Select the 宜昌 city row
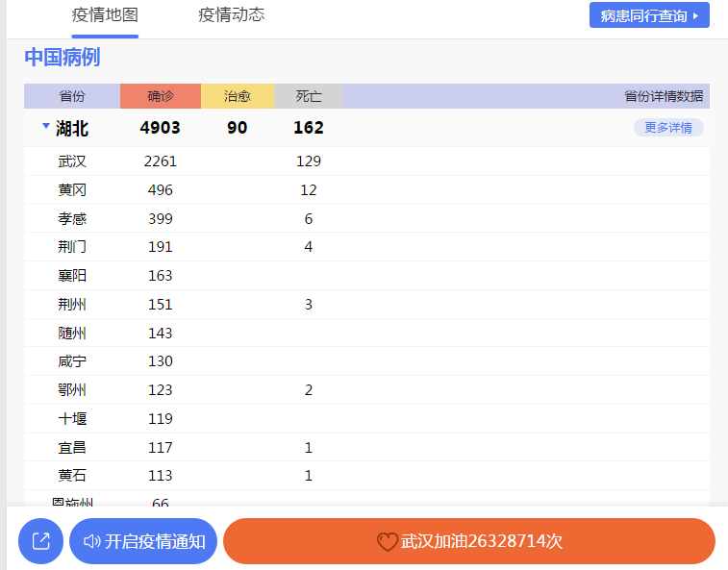 (x=72, y=447)
